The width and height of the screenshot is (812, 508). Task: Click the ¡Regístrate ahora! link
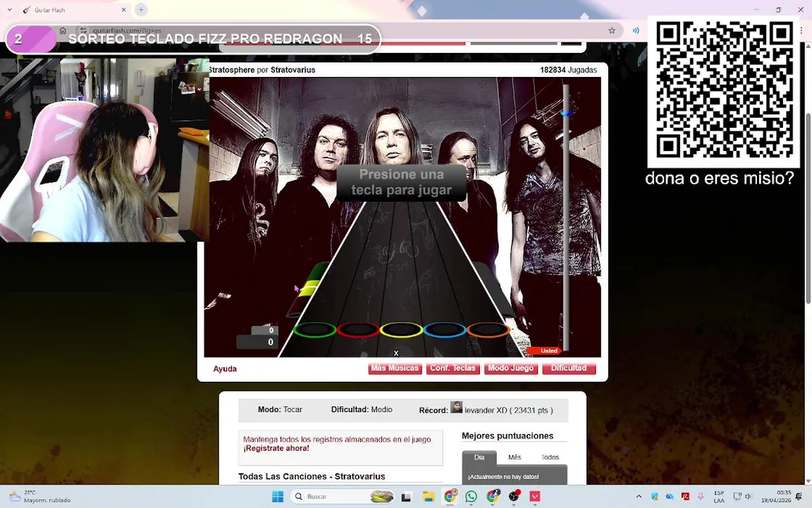click(x=276, y=449)
